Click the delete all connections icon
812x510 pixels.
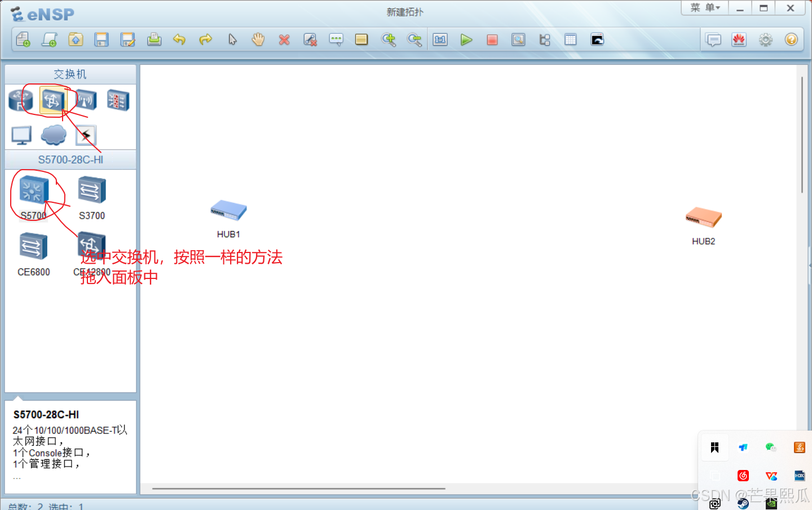(x=310, y=39)
